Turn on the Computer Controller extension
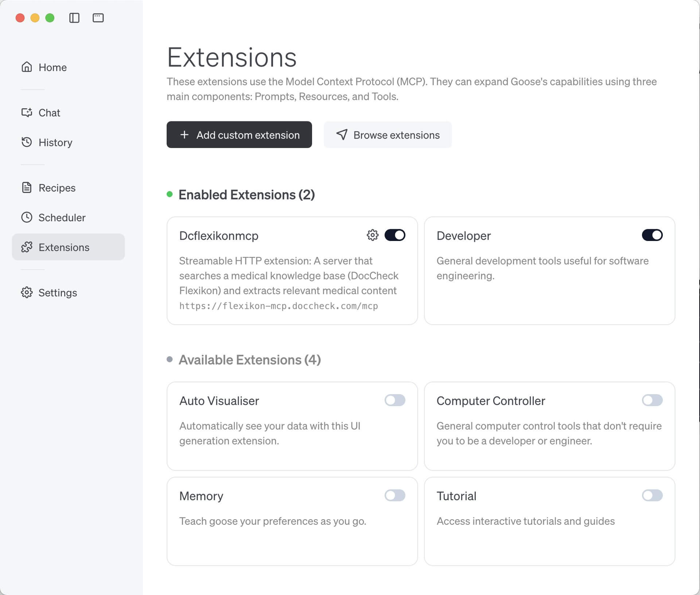The width and height of the screenshot is (700, 595). [652, 400]
